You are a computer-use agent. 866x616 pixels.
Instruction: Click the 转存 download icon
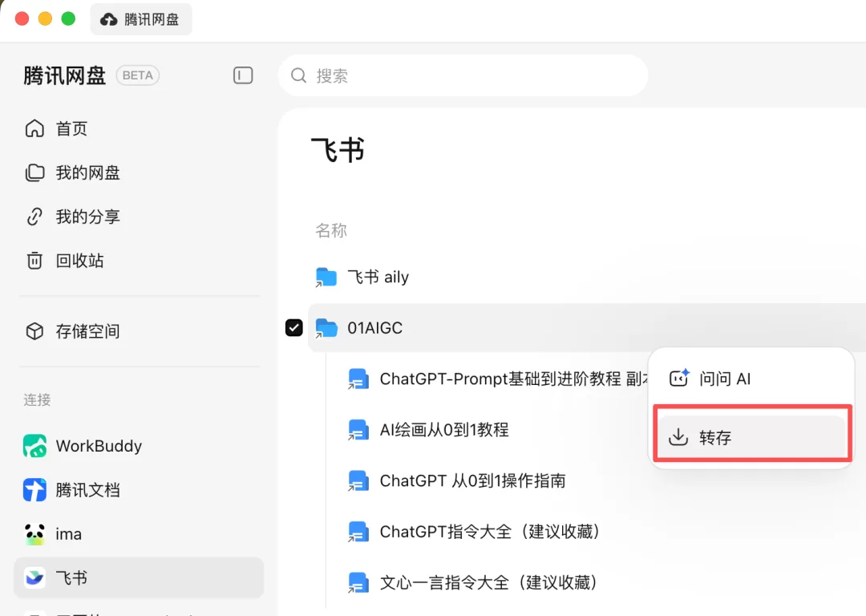tap(678, 437)
